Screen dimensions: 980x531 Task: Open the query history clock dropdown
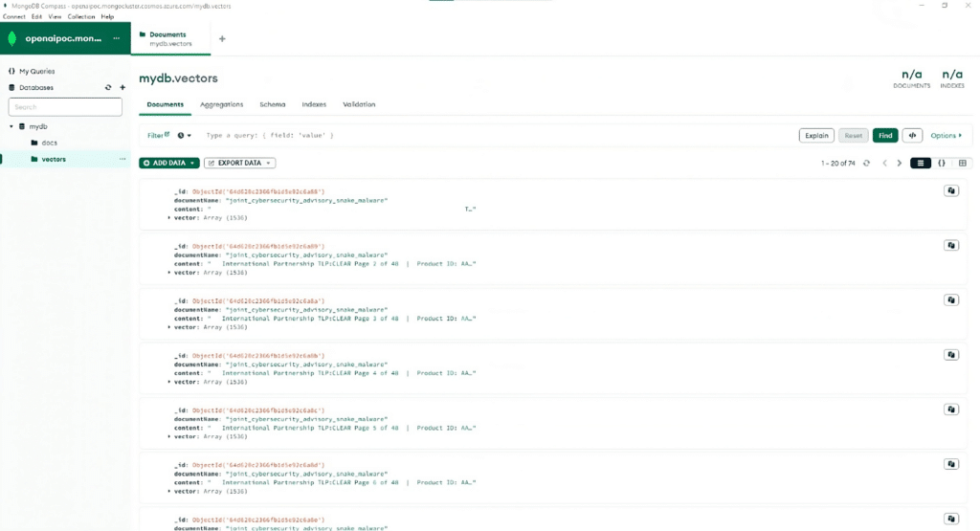(x=184, y=136)
